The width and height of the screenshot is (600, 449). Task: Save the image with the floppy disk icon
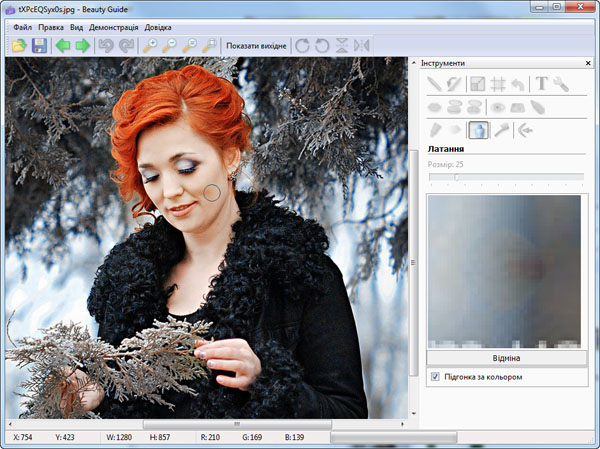click(39, 46)
